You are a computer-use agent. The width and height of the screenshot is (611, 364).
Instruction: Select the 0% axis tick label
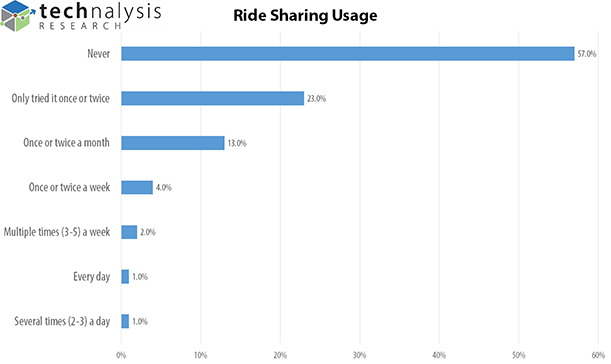coord(121,355)
